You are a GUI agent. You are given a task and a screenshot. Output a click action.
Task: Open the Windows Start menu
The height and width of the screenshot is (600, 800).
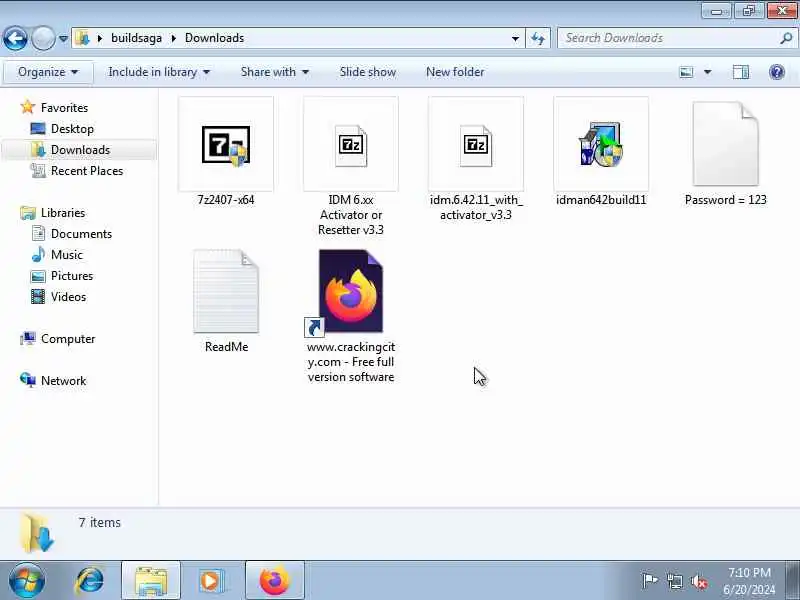26,580
